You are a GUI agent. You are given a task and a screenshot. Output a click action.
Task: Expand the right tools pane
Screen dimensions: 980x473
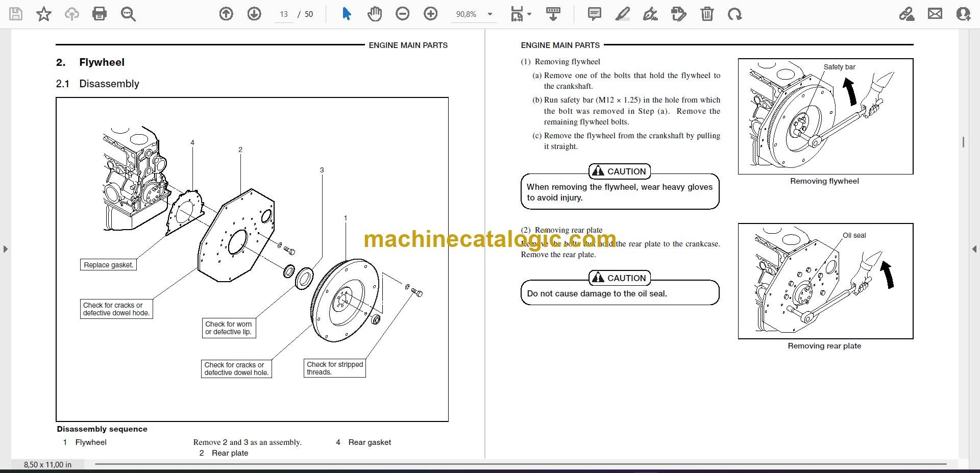point(974,249)
